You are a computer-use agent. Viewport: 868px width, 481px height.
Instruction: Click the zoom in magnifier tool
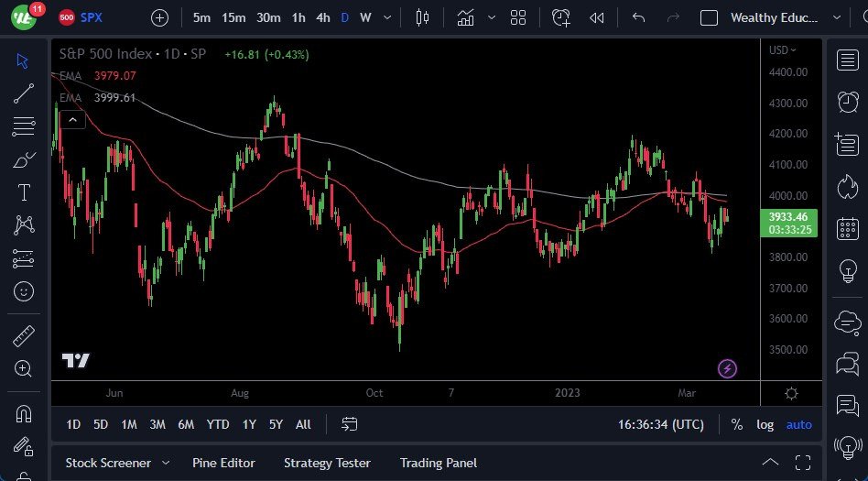click(24, 368)
